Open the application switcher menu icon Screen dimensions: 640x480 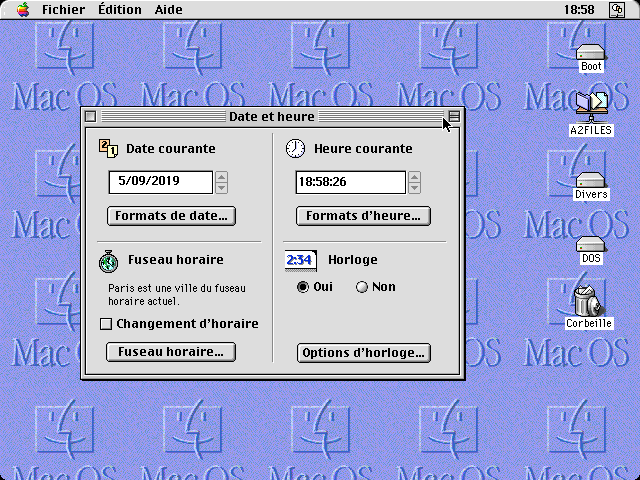tap(617, 10)
